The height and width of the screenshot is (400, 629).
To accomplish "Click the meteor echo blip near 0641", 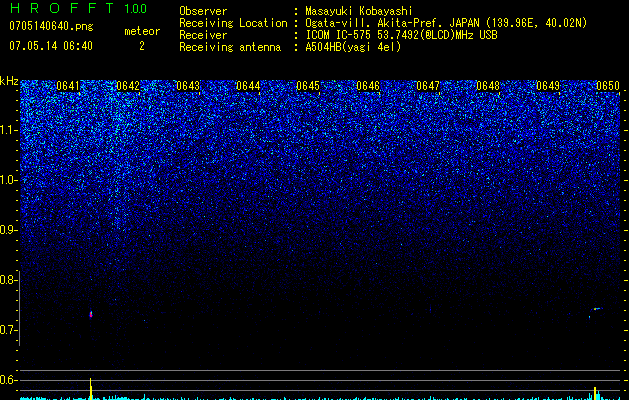I will (x=91, y=314).
